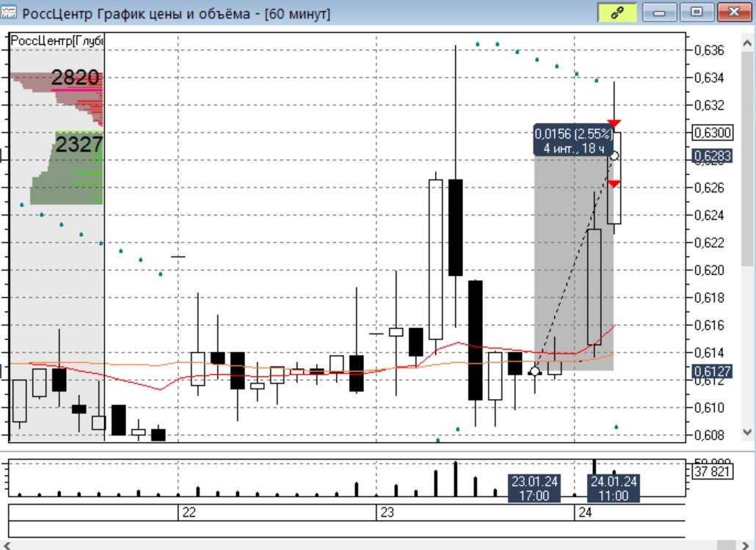756x550 pixels.
Task: Close the РоссЦентр chart window
Action: click(734, 12)
